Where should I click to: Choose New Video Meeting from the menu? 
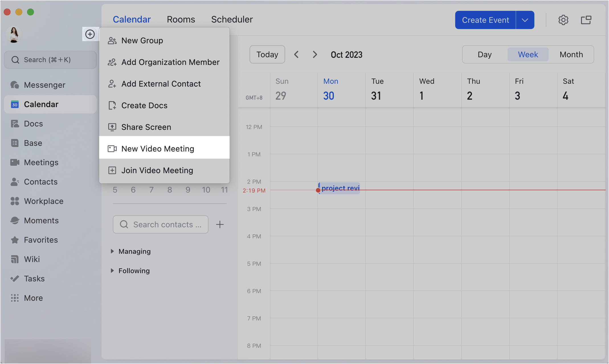click(x=158, y=148)
